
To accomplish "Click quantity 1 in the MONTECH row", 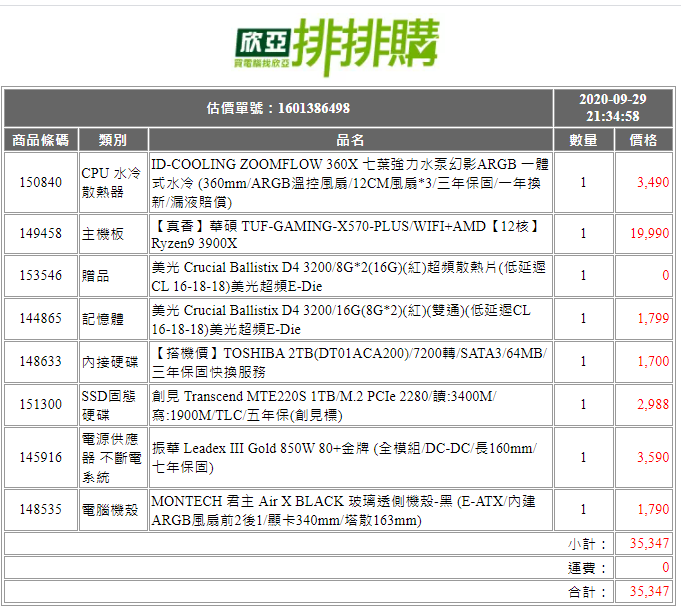I will 583,509.
